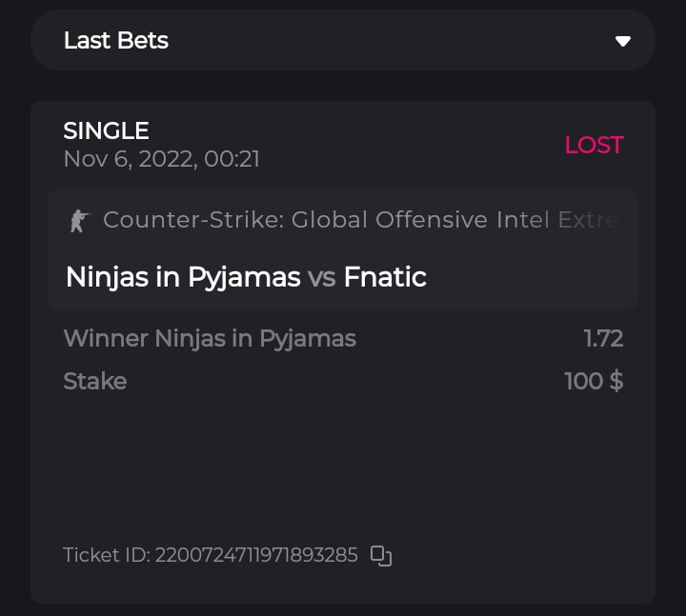Click the Stake label

[94, 381]
